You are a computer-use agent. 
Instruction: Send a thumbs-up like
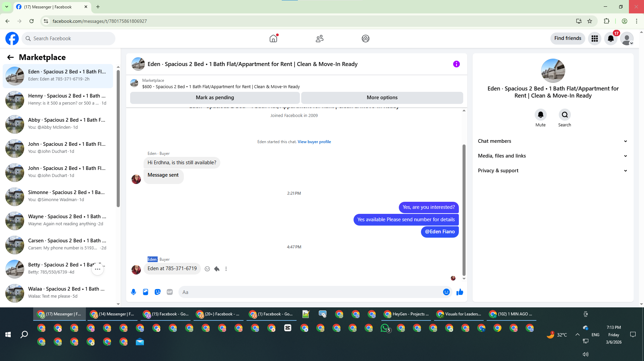(x=460, y=292)
